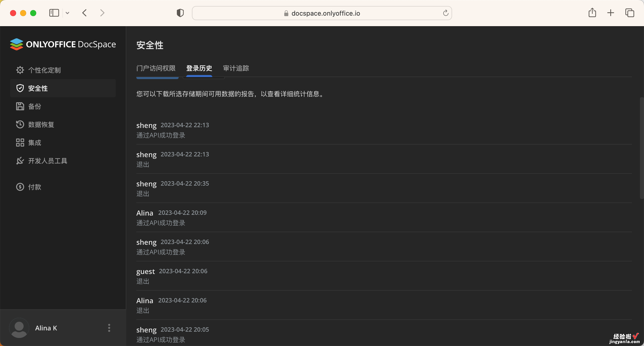Click the ONLYOFFICE DocSpace logo
Viewport: 644px width, 346px height.
[x=63, y=44]
